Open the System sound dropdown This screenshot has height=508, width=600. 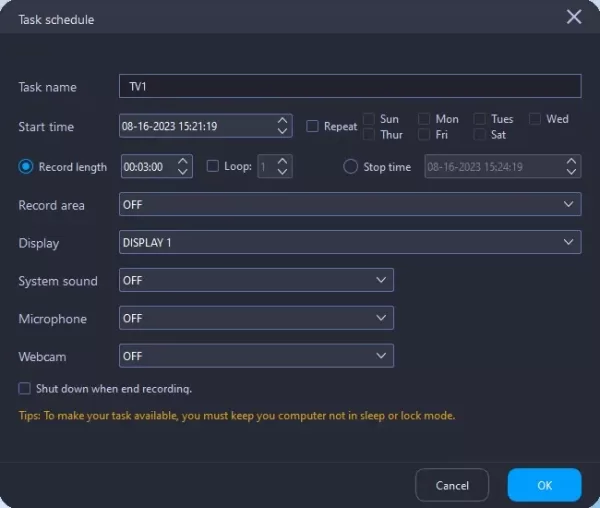coord(256,280)
